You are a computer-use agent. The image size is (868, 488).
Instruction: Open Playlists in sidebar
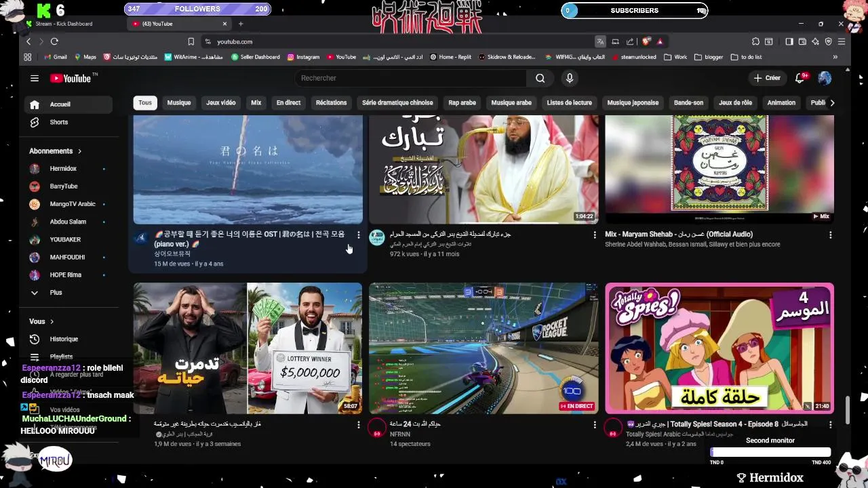(68, 357)
